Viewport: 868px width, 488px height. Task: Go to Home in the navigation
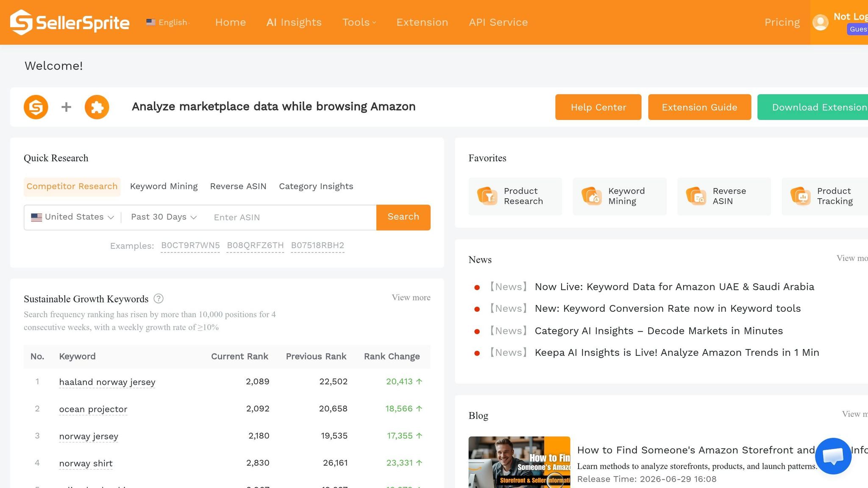231,22
